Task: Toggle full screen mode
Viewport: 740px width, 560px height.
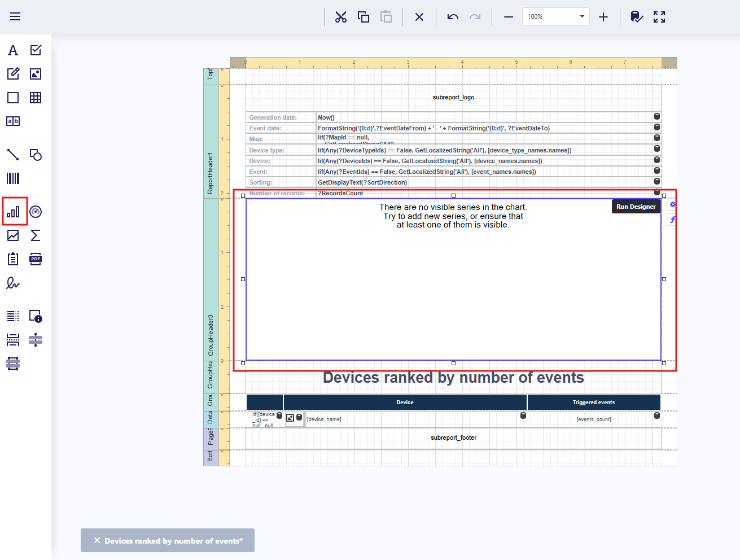Action: (659, 17)
